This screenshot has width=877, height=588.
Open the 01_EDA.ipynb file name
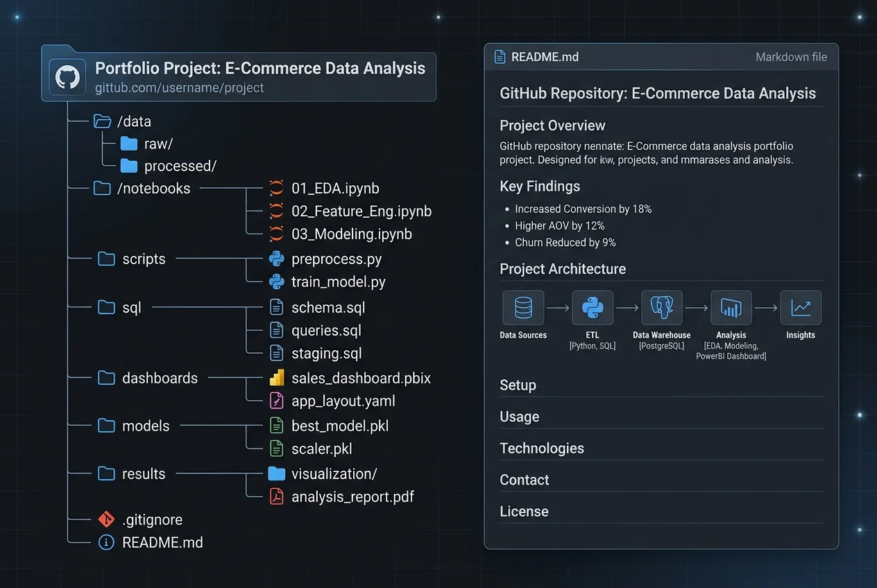tap(335, 188)
